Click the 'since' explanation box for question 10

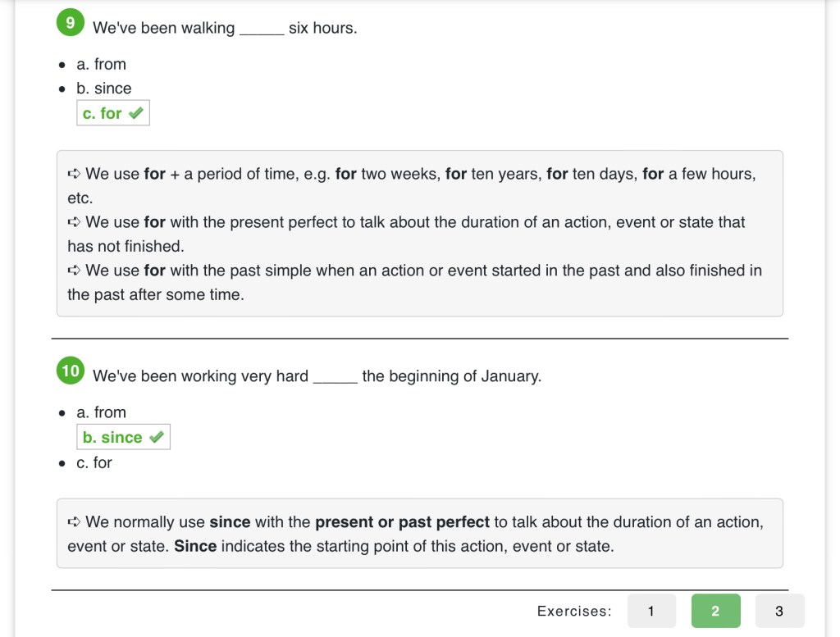419,534
